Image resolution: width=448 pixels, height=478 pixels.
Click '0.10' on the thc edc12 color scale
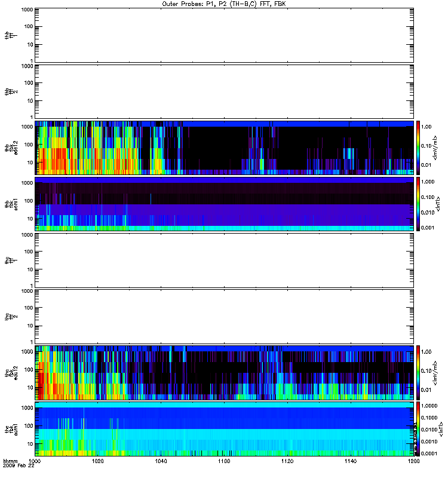coord(426,370)
